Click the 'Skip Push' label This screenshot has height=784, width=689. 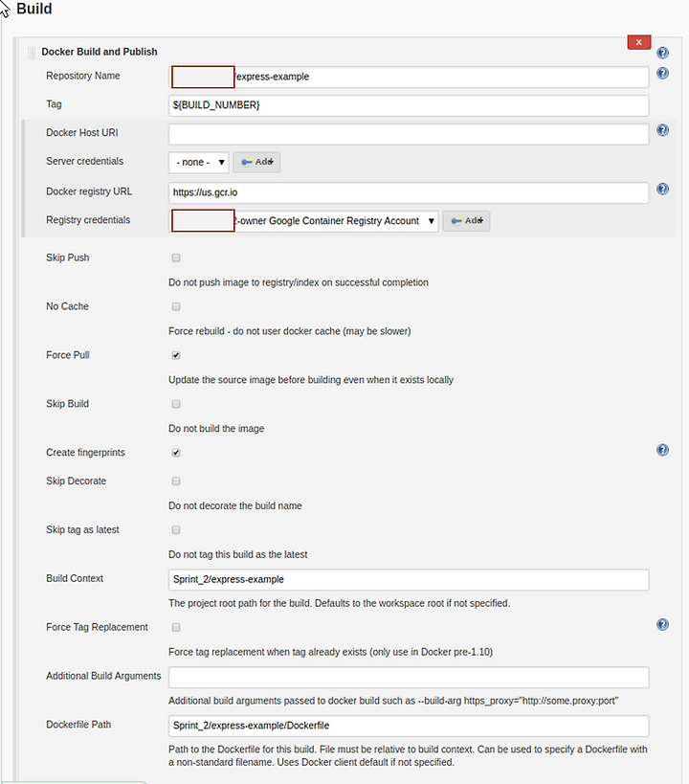pyautogui.click(x=68, y=258)
